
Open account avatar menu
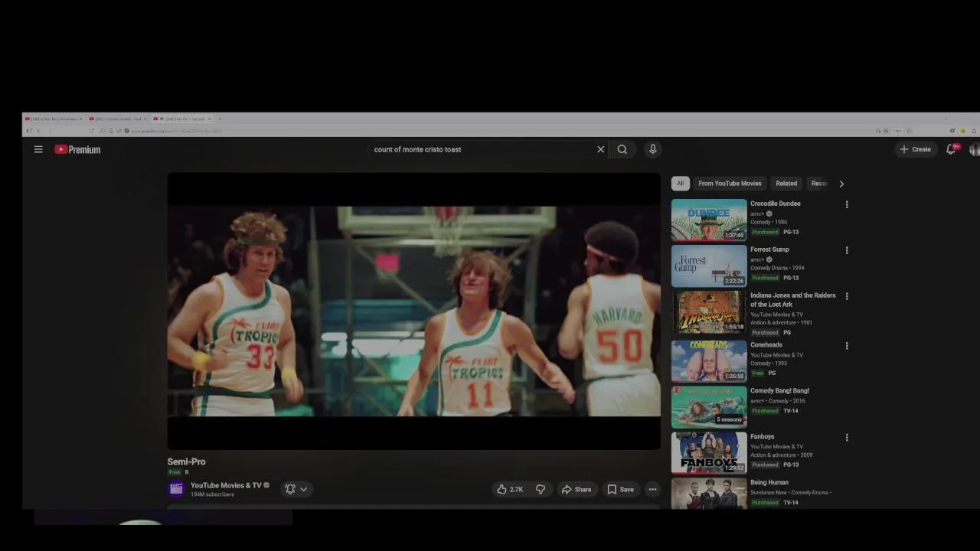[x=975, y=149]
